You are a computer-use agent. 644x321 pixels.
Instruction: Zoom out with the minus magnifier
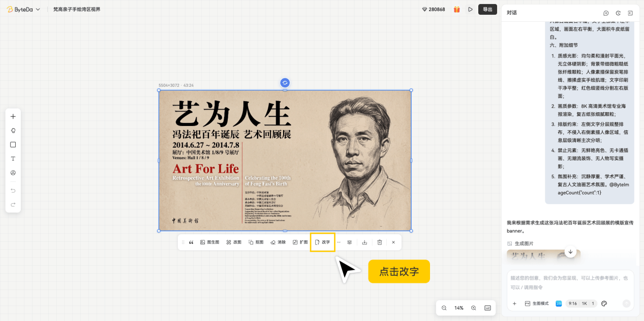[444, 308]
